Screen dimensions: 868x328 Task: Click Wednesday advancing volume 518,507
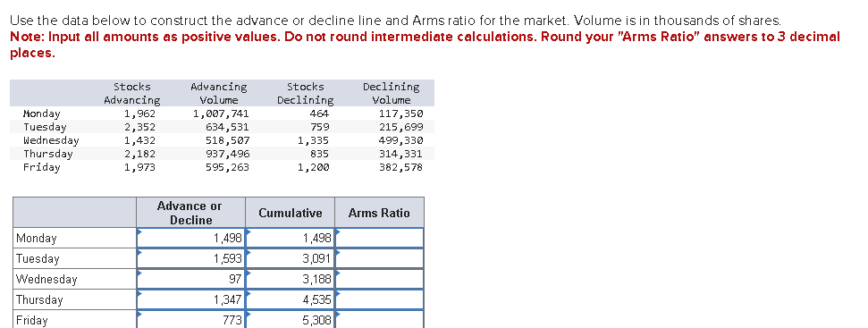pos(227,140)
